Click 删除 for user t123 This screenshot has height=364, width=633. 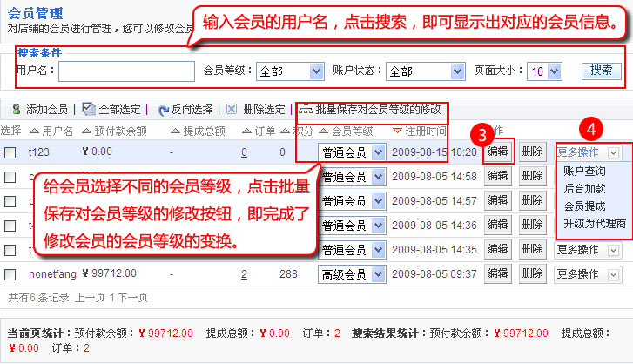point(533,152)
